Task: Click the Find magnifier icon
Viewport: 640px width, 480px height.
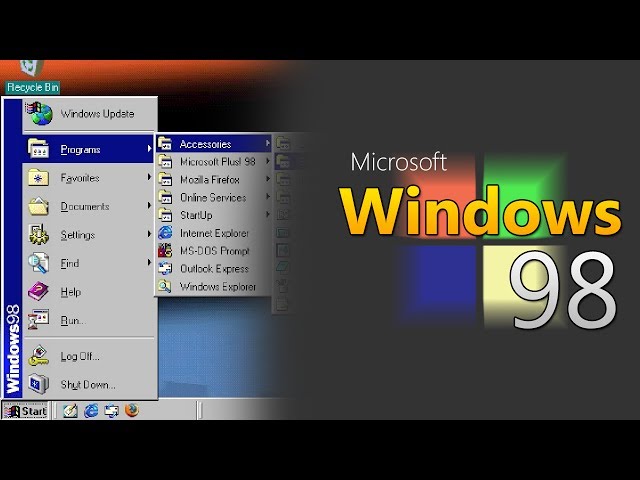Action: point(38,263)
